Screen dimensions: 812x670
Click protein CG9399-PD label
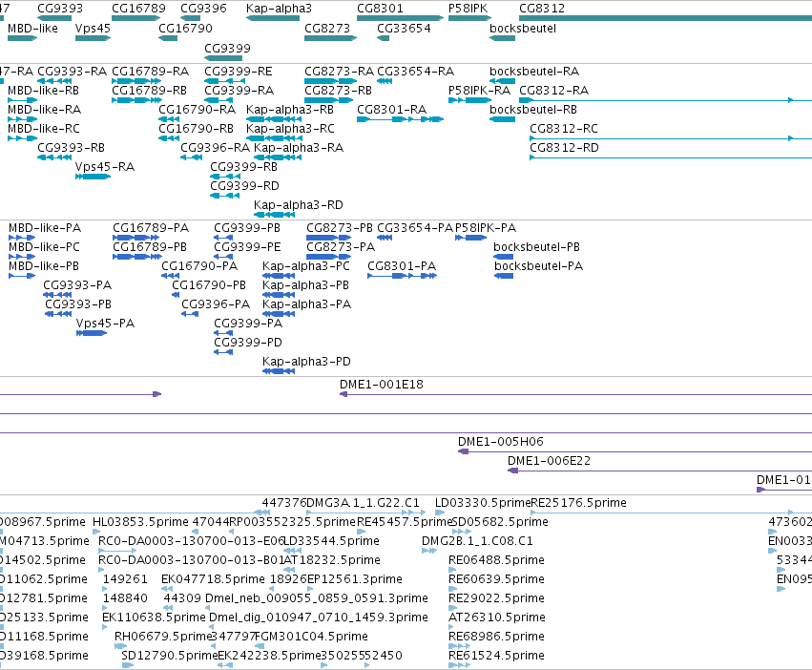pyautogui.click(x=247, y=342)
